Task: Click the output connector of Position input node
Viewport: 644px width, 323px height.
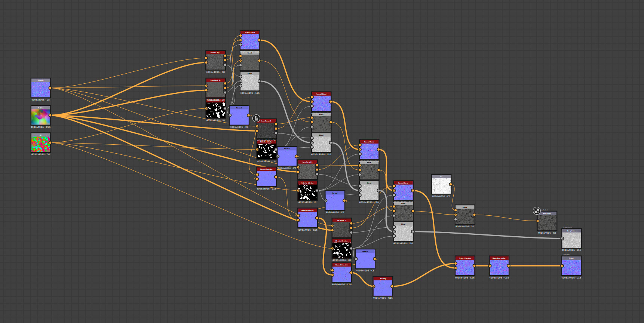Action: coord(50,116)
